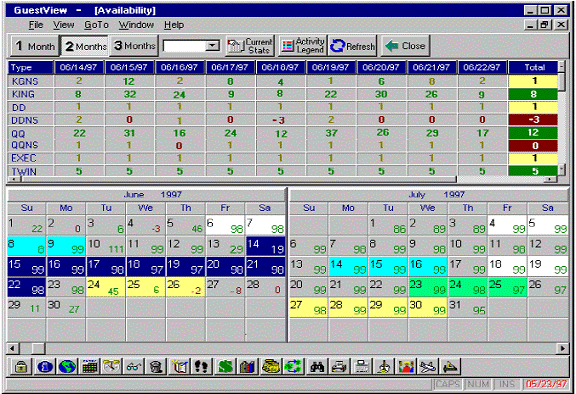Image resolution: width=576 pixels, height=394 pixels.
Task: Click the gold coins icon
Action: coord(270,366)
